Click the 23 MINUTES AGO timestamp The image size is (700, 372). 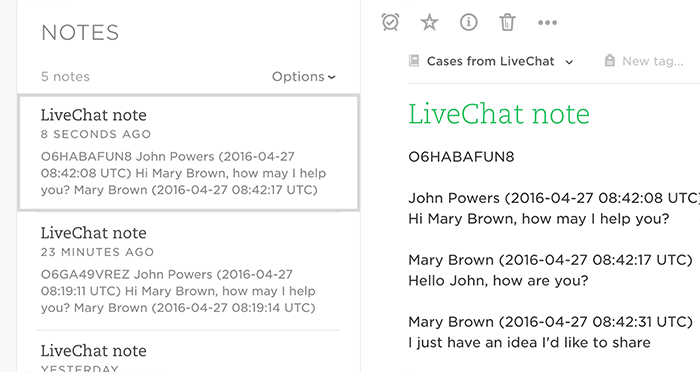tap(97, 252)
